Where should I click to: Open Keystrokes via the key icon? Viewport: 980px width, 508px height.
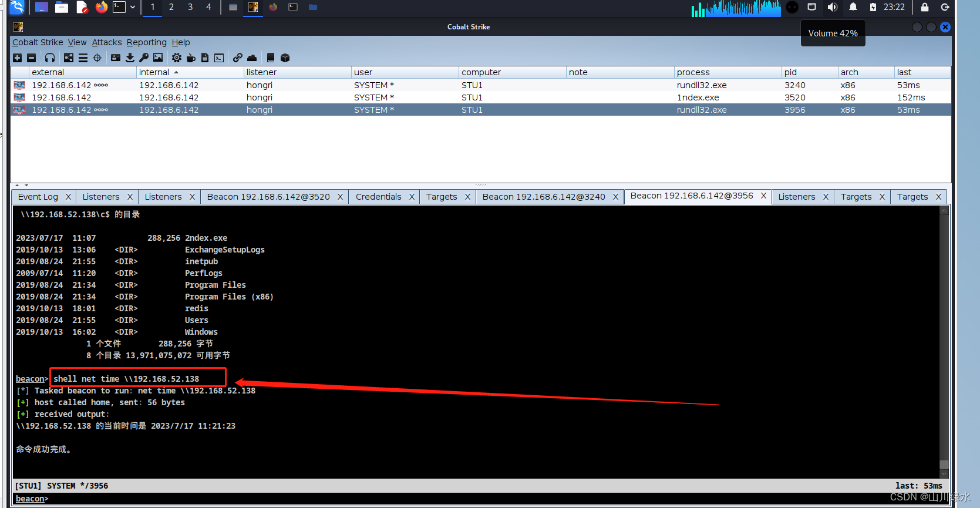(144, 58)
